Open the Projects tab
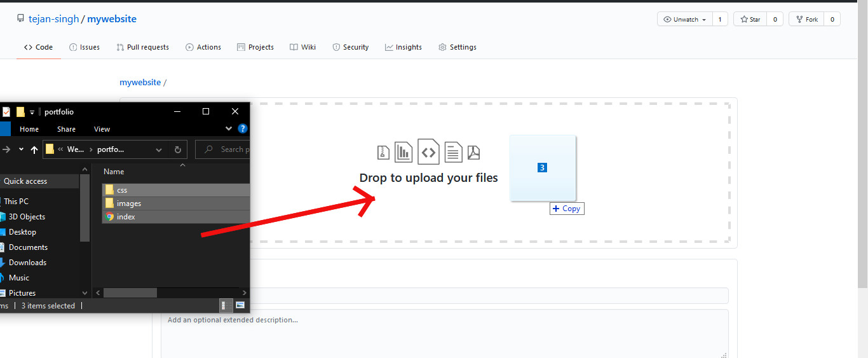Image resolution: width=868 pixels, height=358 pixels. (x=255, y=47)
